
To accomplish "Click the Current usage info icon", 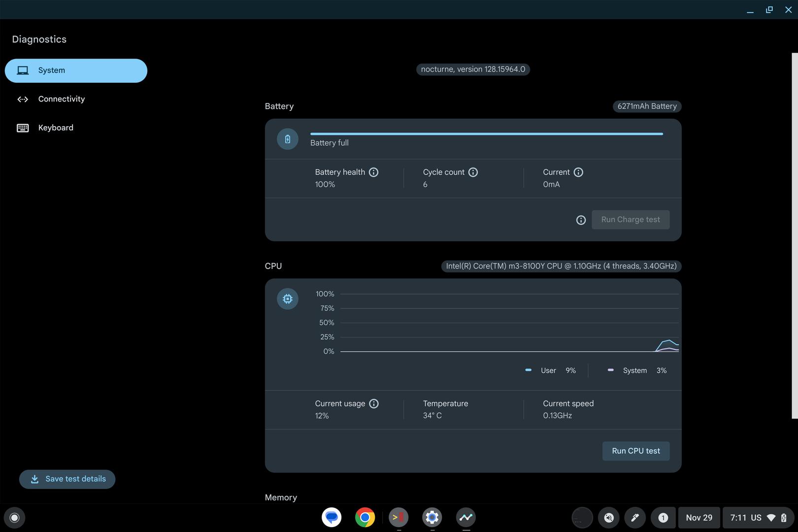I will click(x=374, y=404).
